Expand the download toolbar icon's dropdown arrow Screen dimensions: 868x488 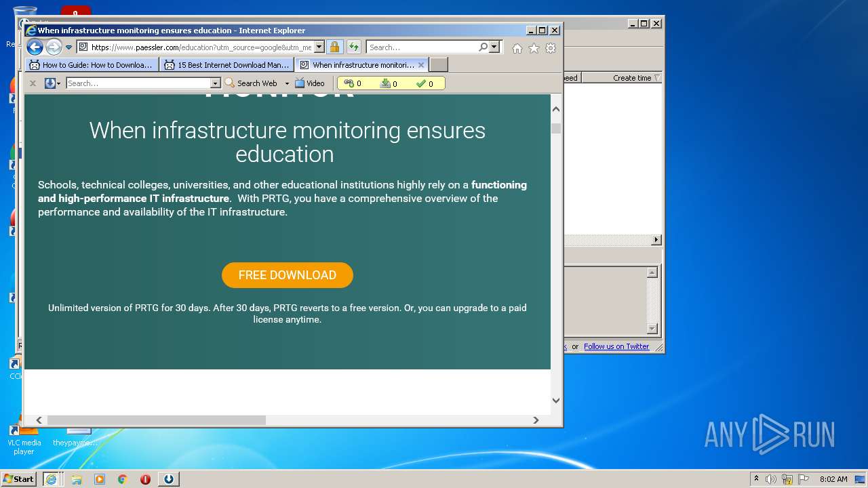click(x=59, y=83)
